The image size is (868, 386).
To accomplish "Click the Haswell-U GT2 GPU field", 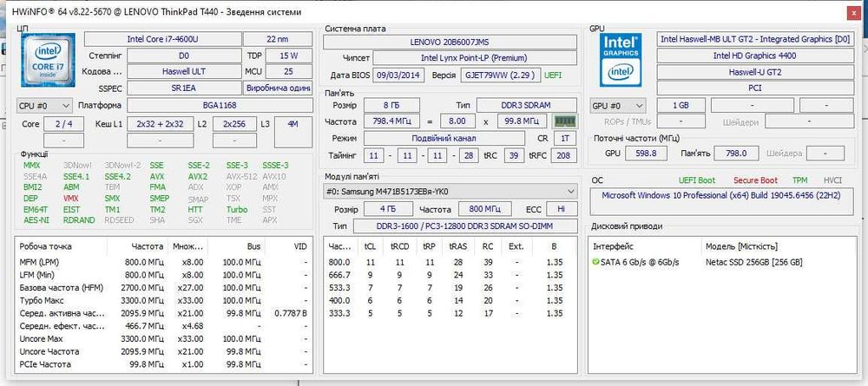I will (754, 73).
